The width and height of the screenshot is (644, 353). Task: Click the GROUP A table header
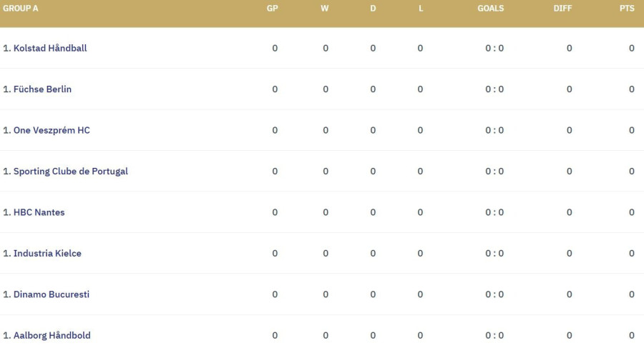click(21, 9)
